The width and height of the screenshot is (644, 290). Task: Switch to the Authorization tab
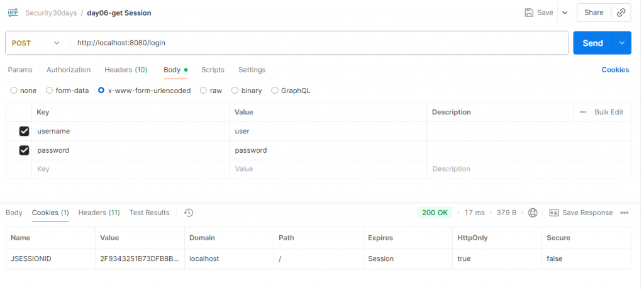click(69, 70)
